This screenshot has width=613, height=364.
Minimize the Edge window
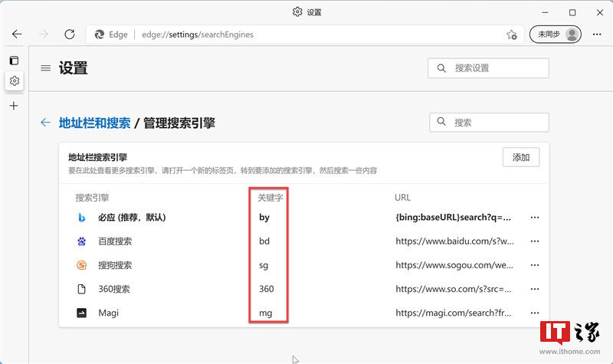click(x=545, y=12)
